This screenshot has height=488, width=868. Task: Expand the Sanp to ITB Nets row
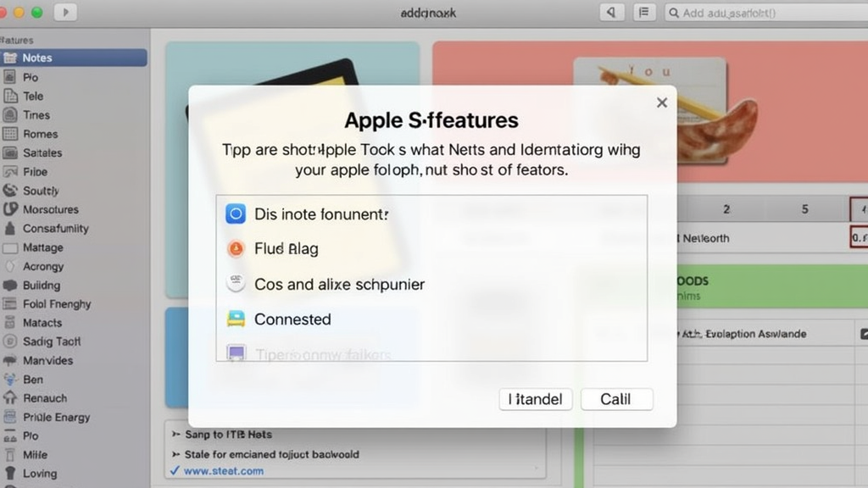pos(175,434)
